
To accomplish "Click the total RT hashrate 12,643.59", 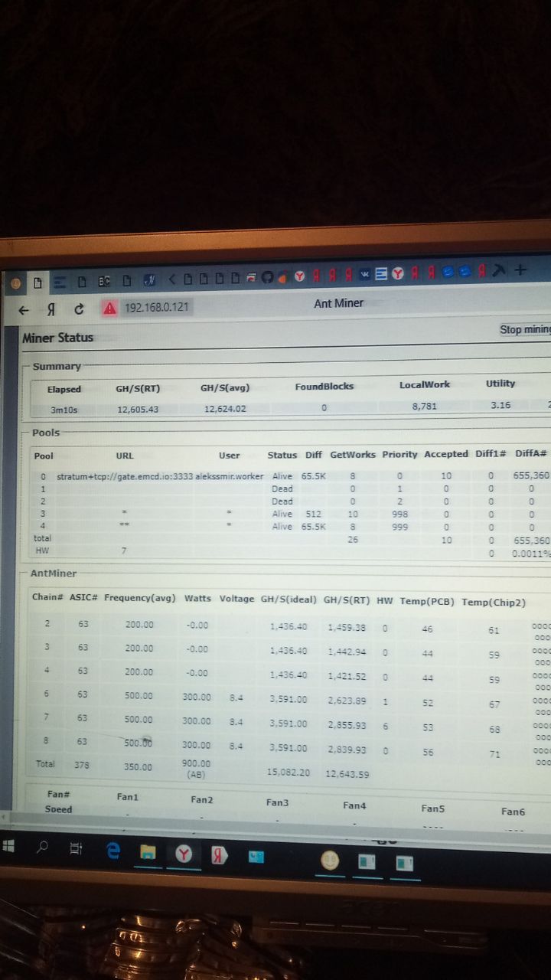I will click(x=347, y=774).
